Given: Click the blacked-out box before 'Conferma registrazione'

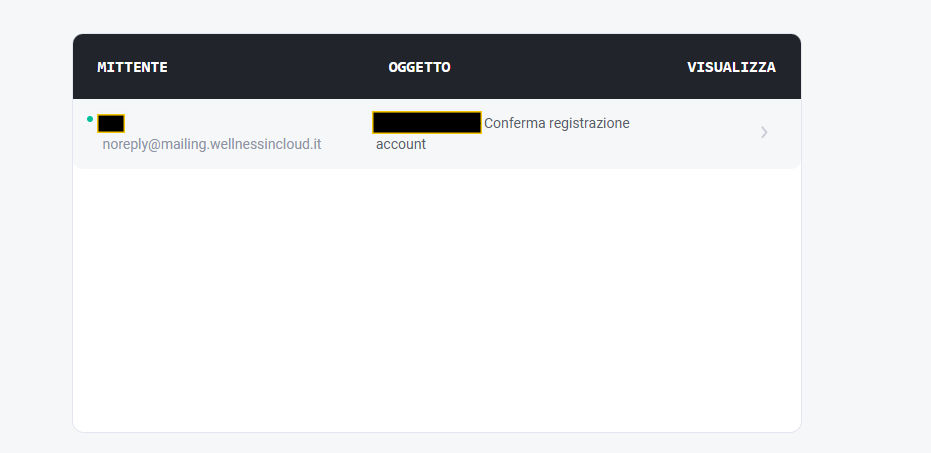Looking at the screenshot, I should coord(427,122).
